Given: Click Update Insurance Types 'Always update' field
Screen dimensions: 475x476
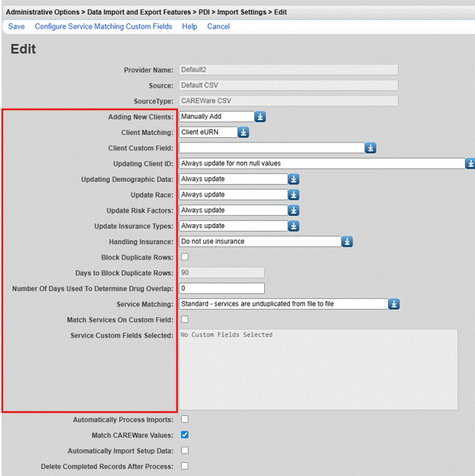Looking at the screenshot, I should (233, 226).
